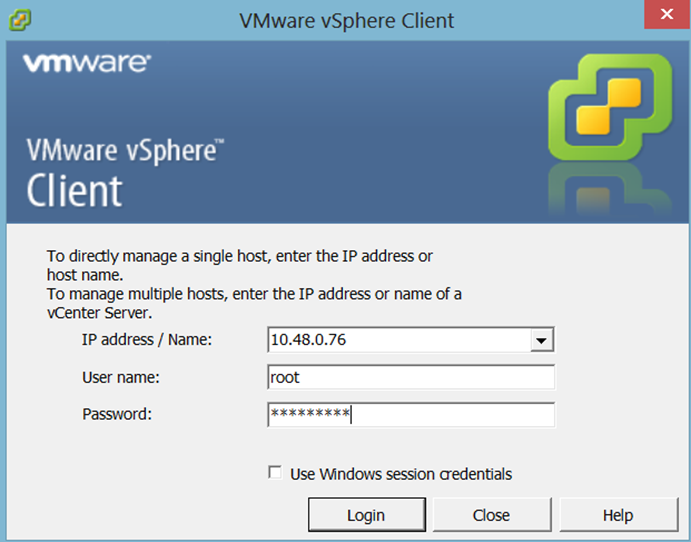Screen dimensions: 691x542
Task: Click the "Password:" label
Action: click(117, 414)
